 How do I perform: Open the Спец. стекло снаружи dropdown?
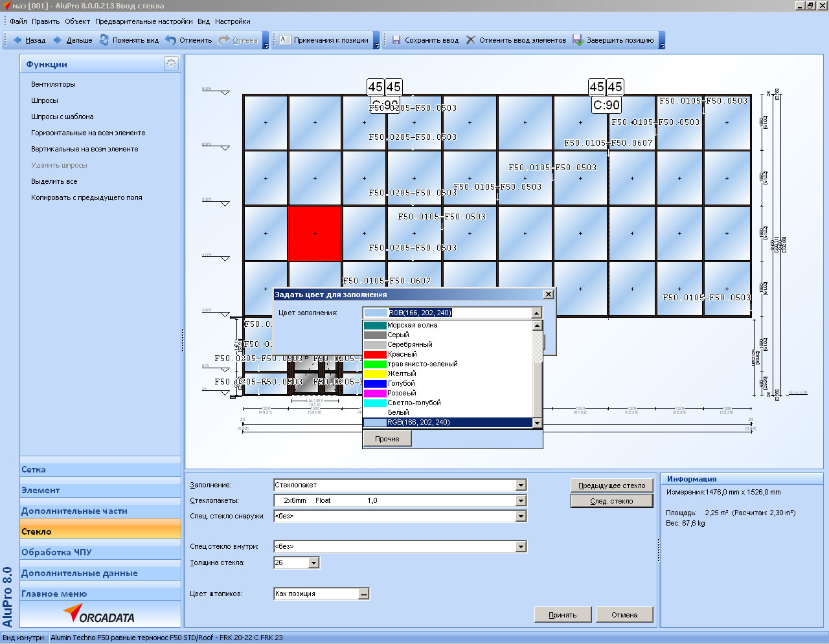pyautogui.click(x=521, y=516)
